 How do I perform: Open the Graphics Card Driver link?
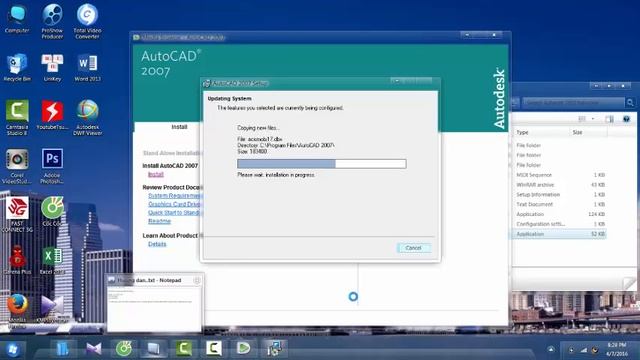click(174, 204)
